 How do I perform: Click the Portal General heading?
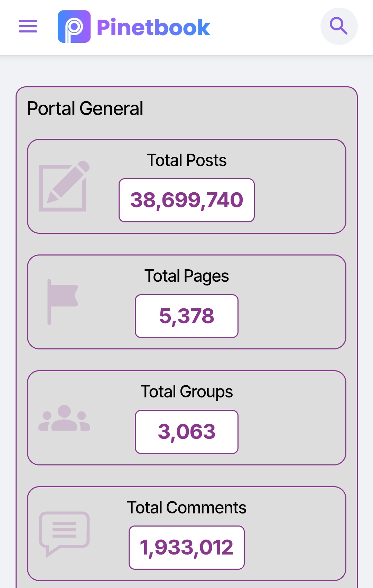tap(85, 108)
